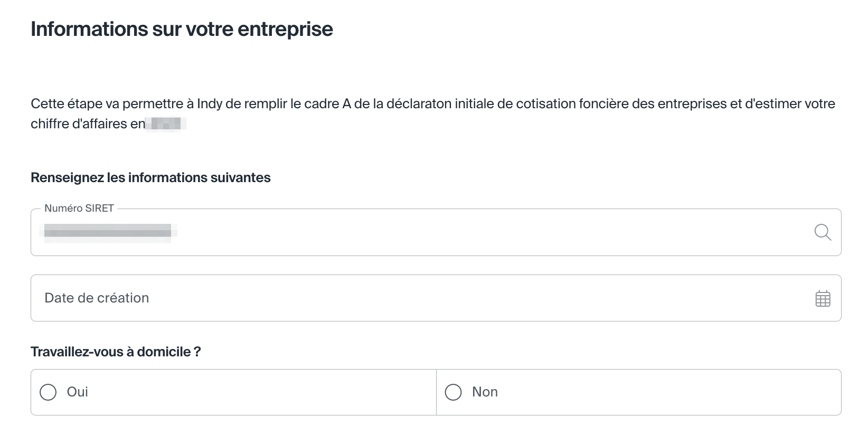
Task: Click the "Non" option label text
Action: coord(485,392)
